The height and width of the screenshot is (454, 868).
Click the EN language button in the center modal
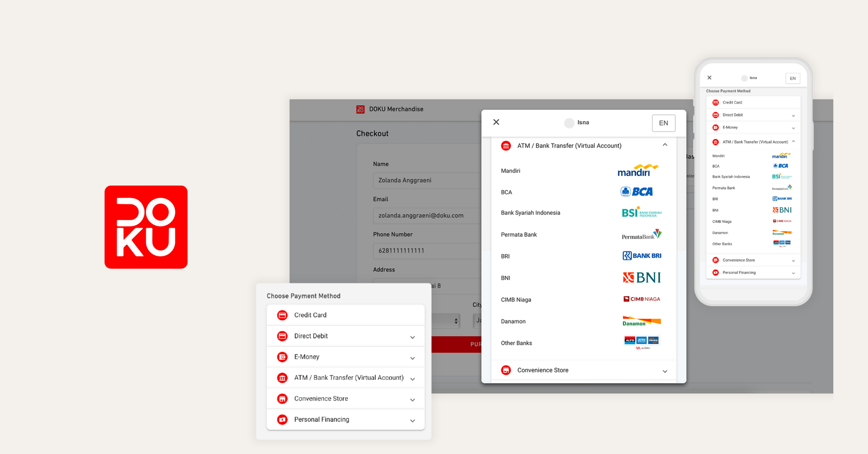(x=664, y=123)
